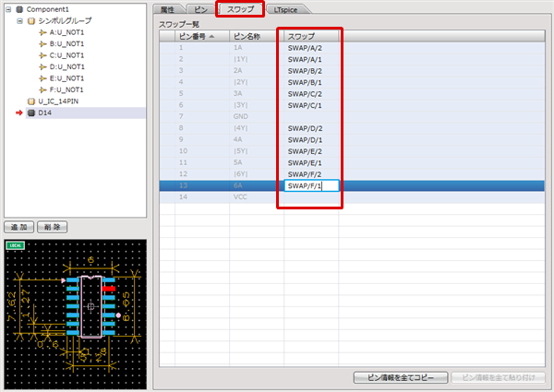
Task: Click the A:U_NOT1 gate icon
Action: point(42,33)
